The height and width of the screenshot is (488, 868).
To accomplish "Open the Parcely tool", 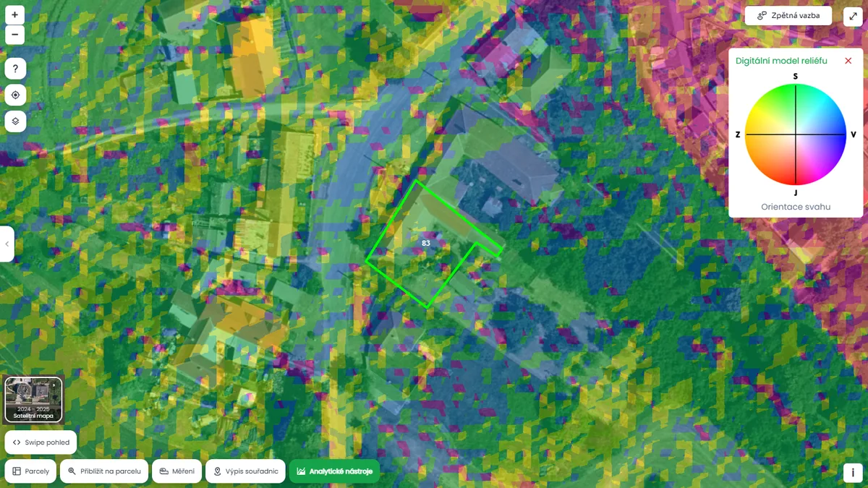I will tap(30, 471).
